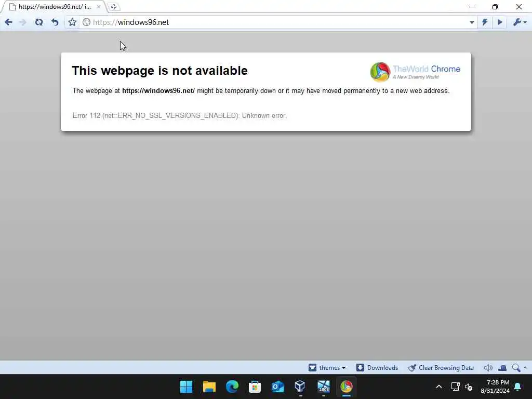Close the windows96.net tab

coord(98,7)
